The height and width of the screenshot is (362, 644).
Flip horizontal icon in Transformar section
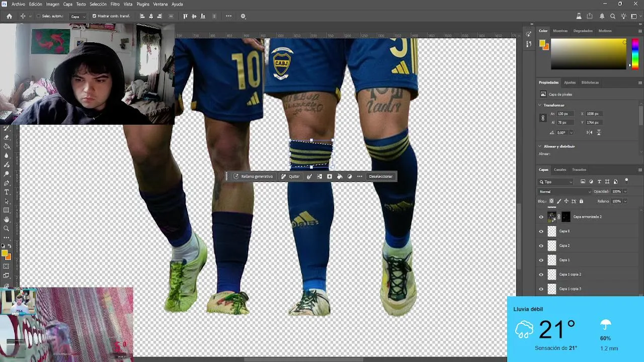pos(589,132)
